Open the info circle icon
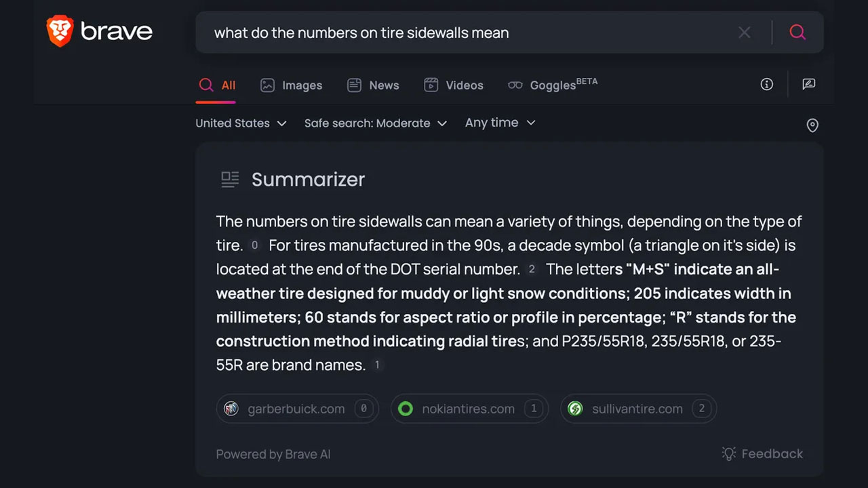 click(767, 85)
